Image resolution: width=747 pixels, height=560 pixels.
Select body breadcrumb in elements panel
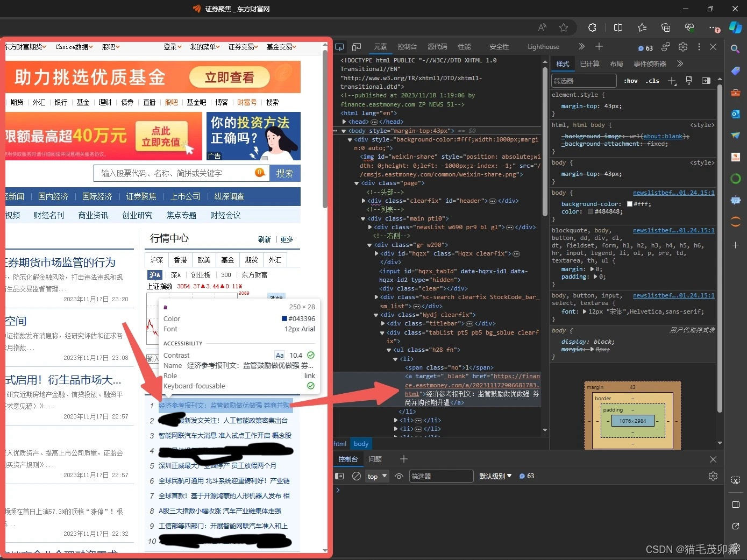tap(361, 444)
